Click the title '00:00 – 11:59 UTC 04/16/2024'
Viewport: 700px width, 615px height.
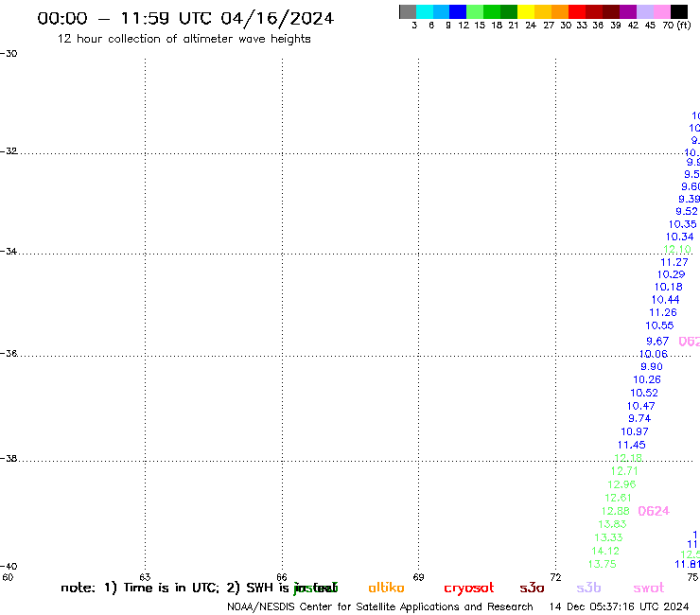[x=185, y=19]
